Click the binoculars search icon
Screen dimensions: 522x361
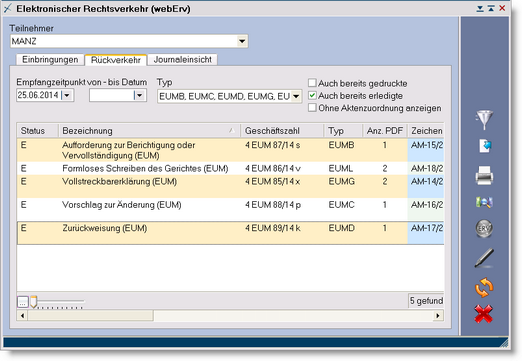(x=484, y=202)
